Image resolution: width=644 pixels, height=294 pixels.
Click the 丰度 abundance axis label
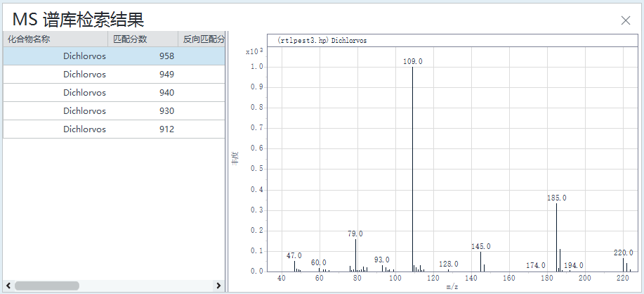(235, 158)
